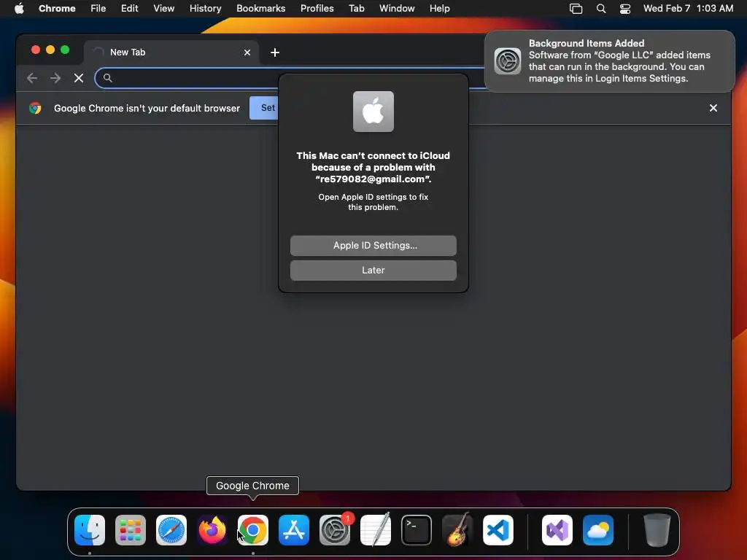The height and width of the screenshot is (560, 747).
Task: Launch Safari from the Dock
Action: [171, 530]
